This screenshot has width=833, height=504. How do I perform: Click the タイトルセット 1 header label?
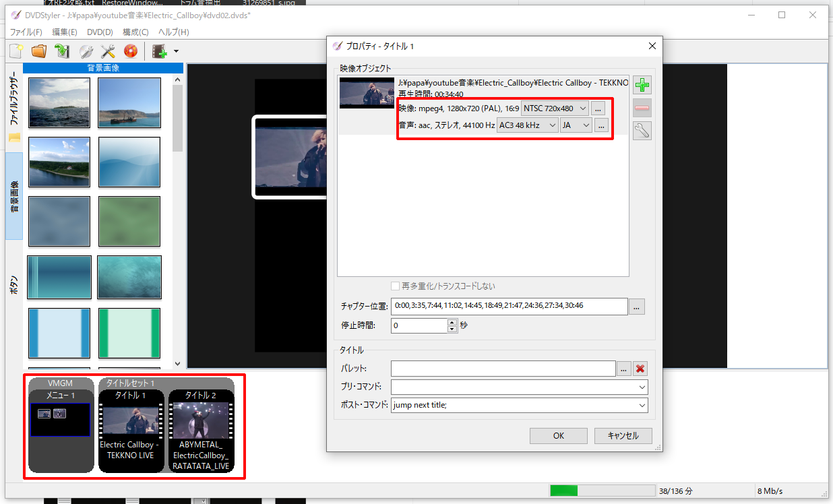[131, 383]
